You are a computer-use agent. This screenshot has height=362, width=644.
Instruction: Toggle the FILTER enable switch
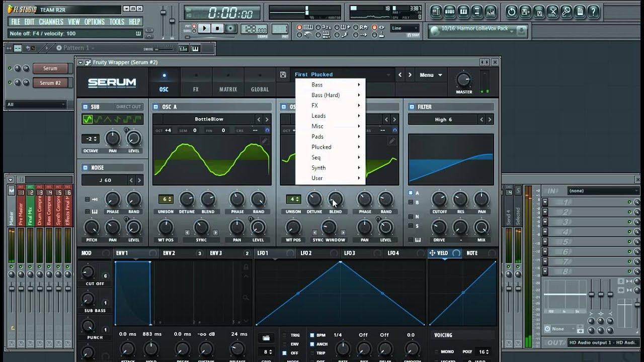412,107
